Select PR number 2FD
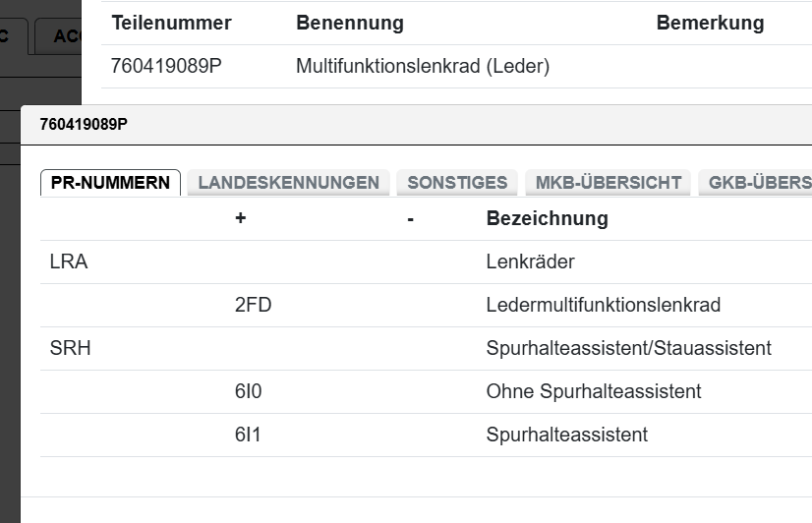 pos(253,305)
